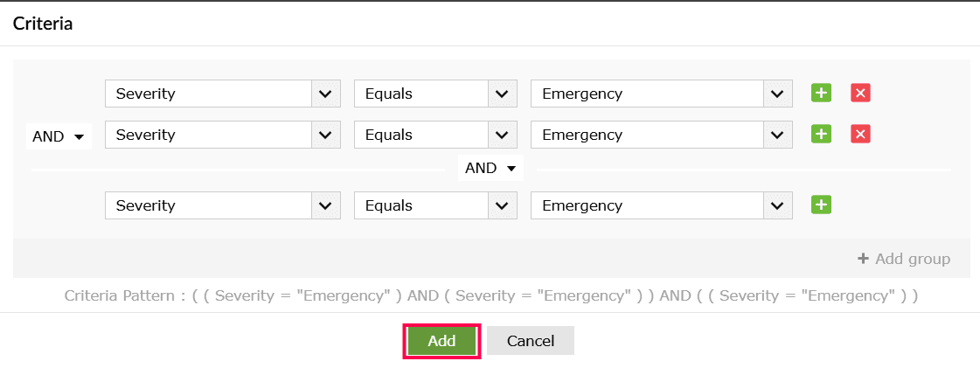
Task: Click green plus icon in first criteria row
Action: pyautogui.click(x=821, y=94)
